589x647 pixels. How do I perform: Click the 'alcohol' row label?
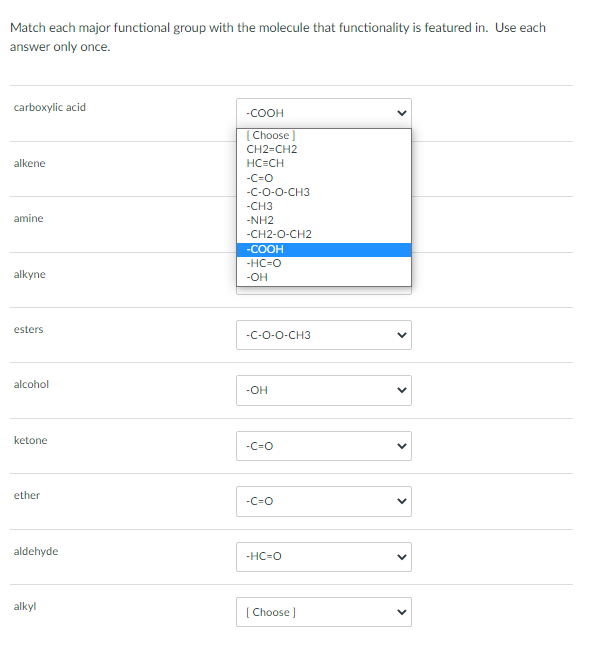pyautogui.click(x=31, y=385)
